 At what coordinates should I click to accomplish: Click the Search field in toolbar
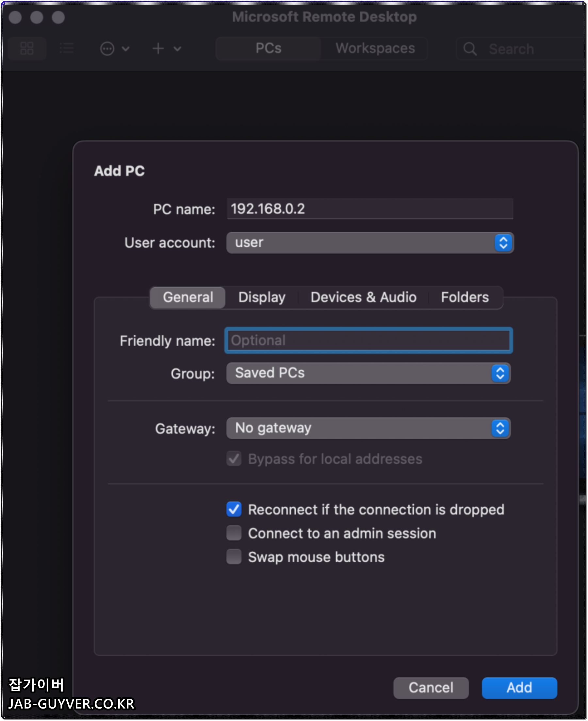pos(522,49)
